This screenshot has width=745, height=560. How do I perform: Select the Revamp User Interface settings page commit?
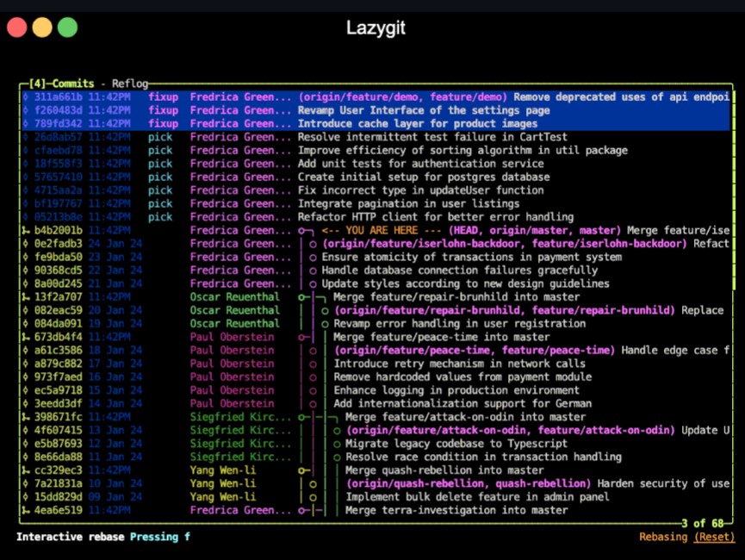pos(376,110)
